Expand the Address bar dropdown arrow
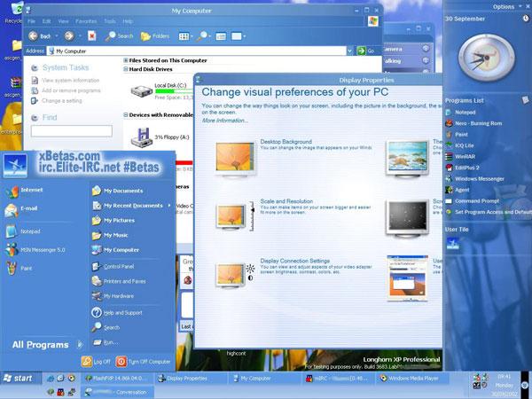The height and width of the screenshot is (399, 532). (350, 51)
